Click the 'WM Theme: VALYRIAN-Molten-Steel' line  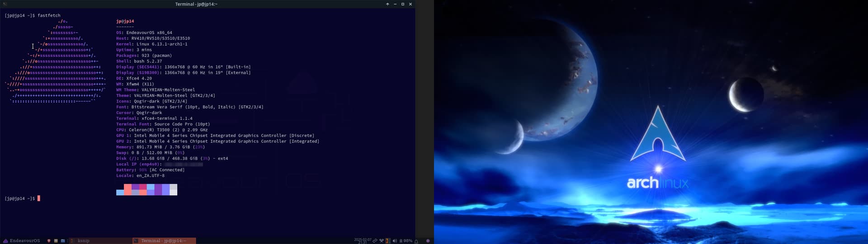[156, 90]
